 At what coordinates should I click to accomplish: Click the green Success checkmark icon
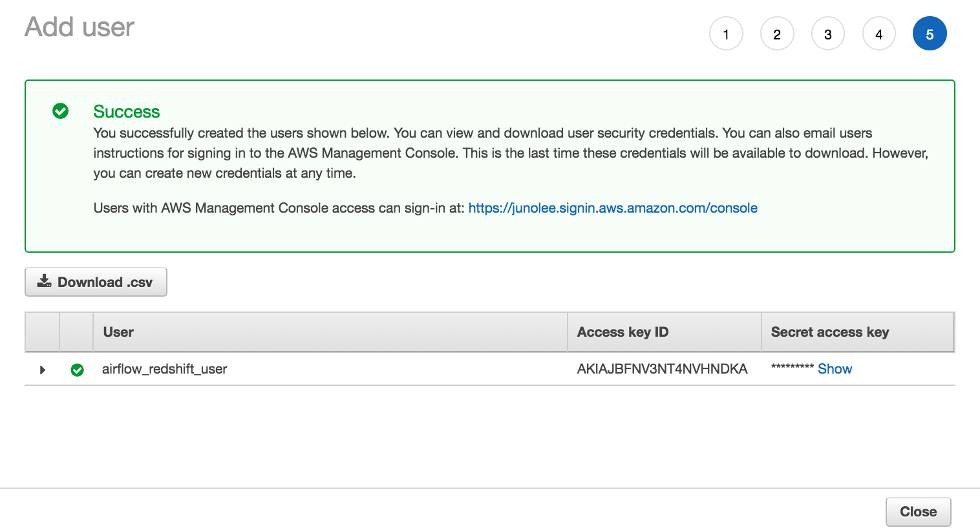60,111
